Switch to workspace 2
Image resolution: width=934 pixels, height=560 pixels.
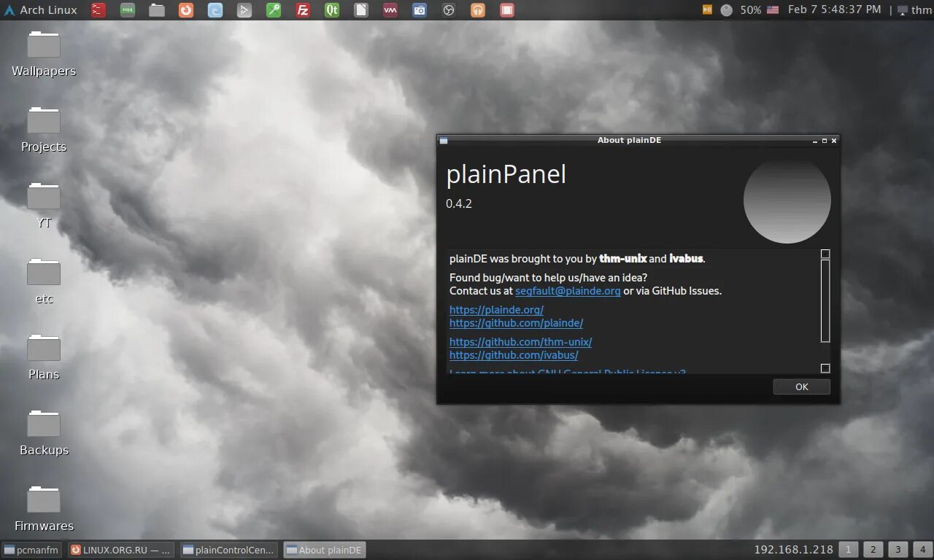click(873, 550)
